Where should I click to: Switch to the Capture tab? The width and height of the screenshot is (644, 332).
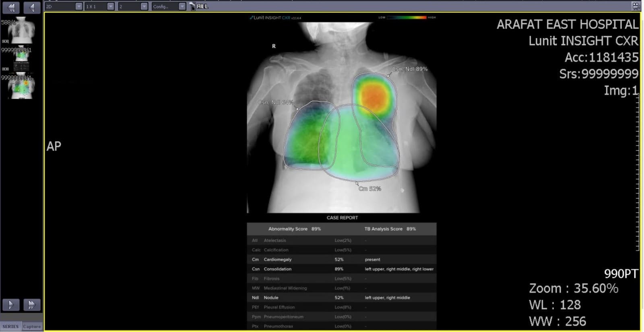pyautogui.click(x=32, y=326)
